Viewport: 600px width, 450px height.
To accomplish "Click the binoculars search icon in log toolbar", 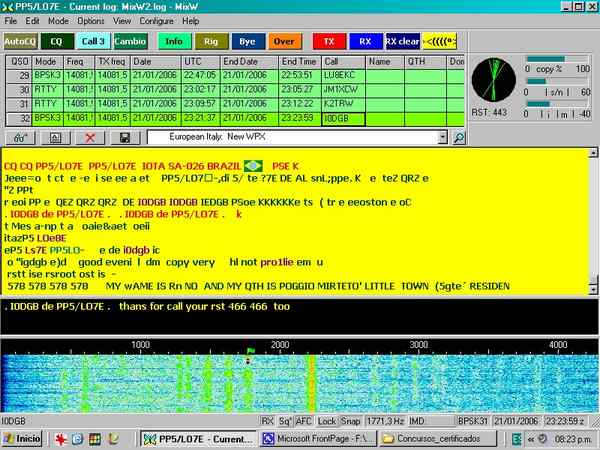I will (x=19, y=136).
